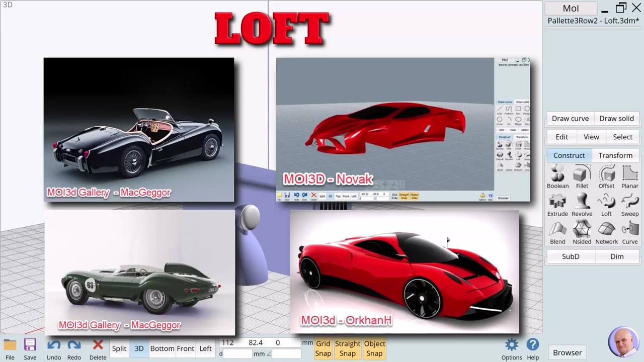Switch to Split view
The width and height of the screenshot is (644, 362).
(119, 348)
